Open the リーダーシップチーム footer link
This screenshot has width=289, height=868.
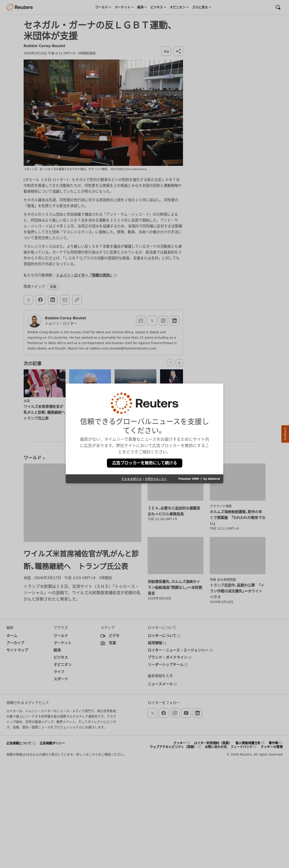(167, 665)
